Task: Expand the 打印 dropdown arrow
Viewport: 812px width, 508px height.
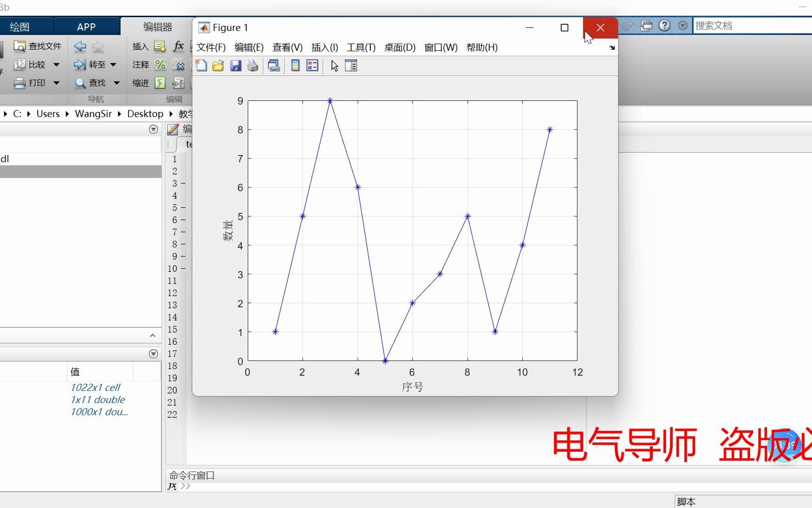Action: point(56,83)
